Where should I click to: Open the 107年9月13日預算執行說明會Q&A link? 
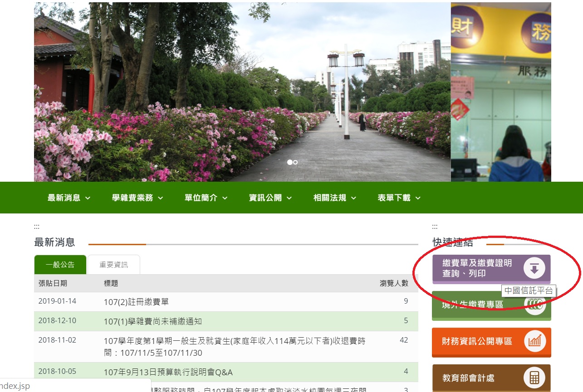(x=168, y=373)
